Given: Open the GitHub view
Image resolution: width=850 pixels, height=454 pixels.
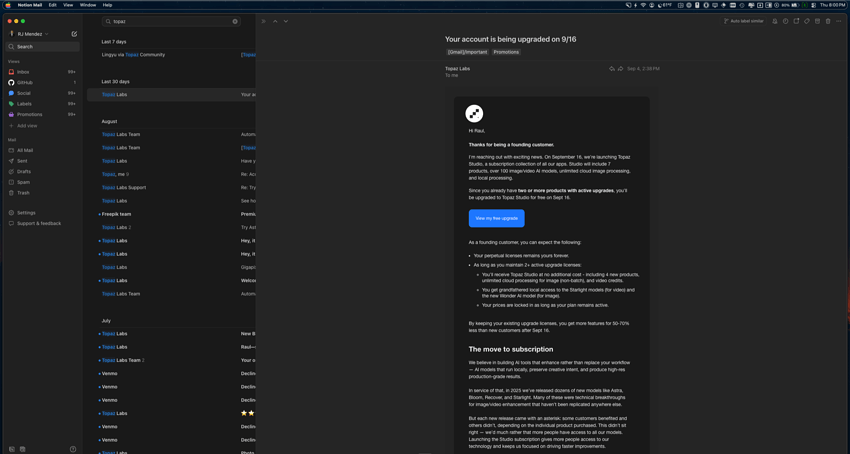Looking at the screenshot, I should tap(42, 82).
